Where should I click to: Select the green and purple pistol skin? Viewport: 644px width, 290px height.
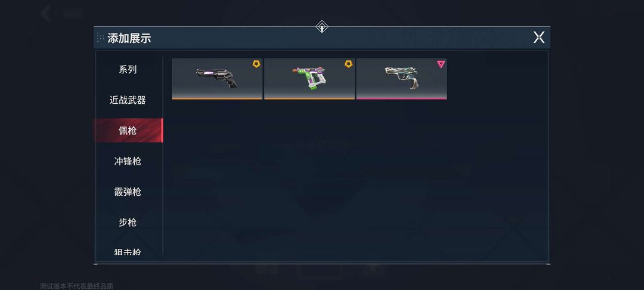(x=309, y=78)
